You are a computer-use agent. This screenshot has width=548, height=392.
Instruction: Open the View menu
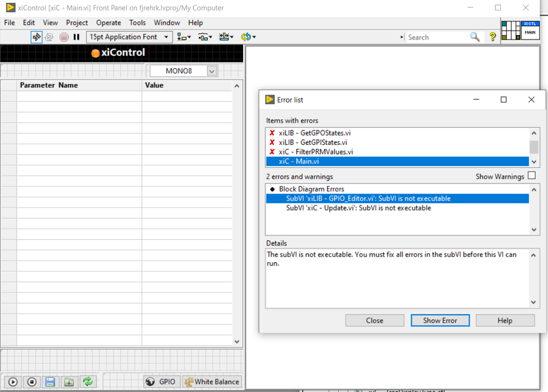tap(50, 22)
